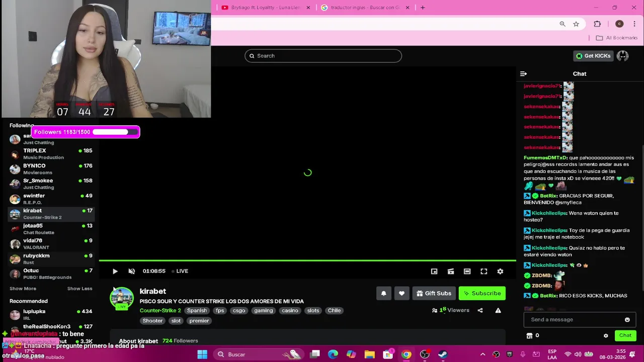Screen dimensions: 644x362
Task: Open OBS Studio from taskbar
Action: coord(425,354)
